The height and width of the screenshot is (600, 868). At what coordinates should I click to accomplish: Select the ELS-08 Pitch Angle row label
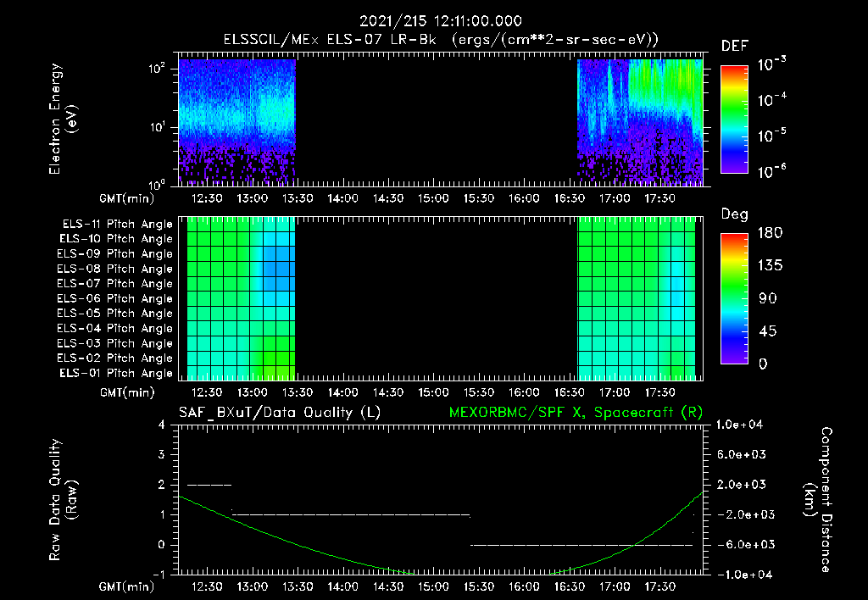pyautogui.click(x=114, y=269)
